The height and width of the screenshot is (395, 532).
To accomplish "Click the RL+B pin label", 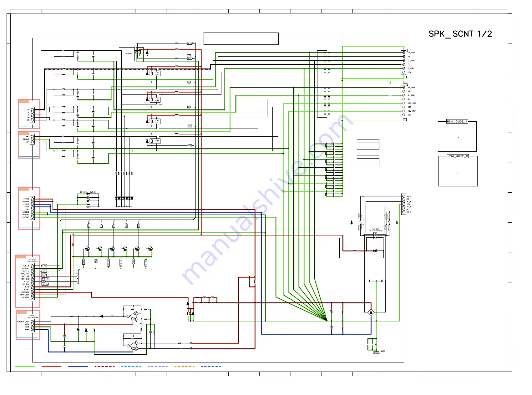I will click(x=27, y=287).
